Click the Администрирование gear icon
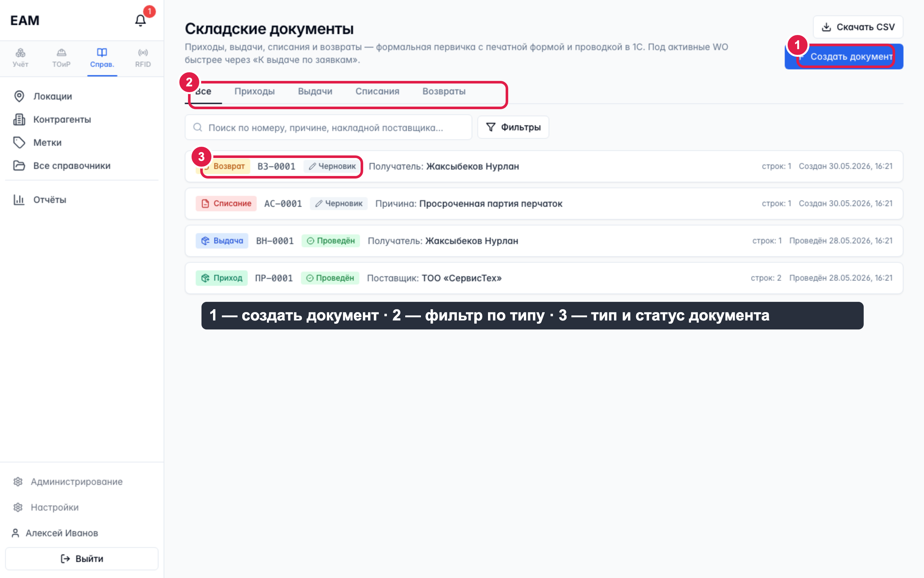Image resolution: width=924 pixels, height=578 pixels. (x=18, y=482)
